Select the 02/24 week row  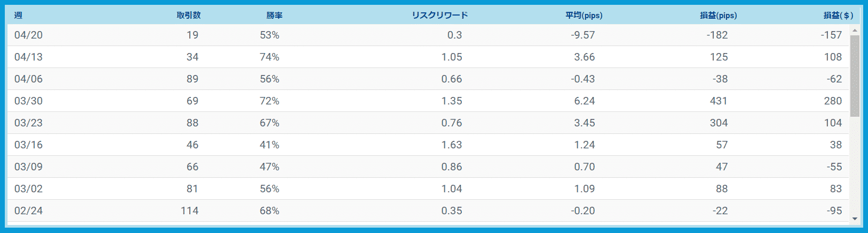(x=429, y=211)
